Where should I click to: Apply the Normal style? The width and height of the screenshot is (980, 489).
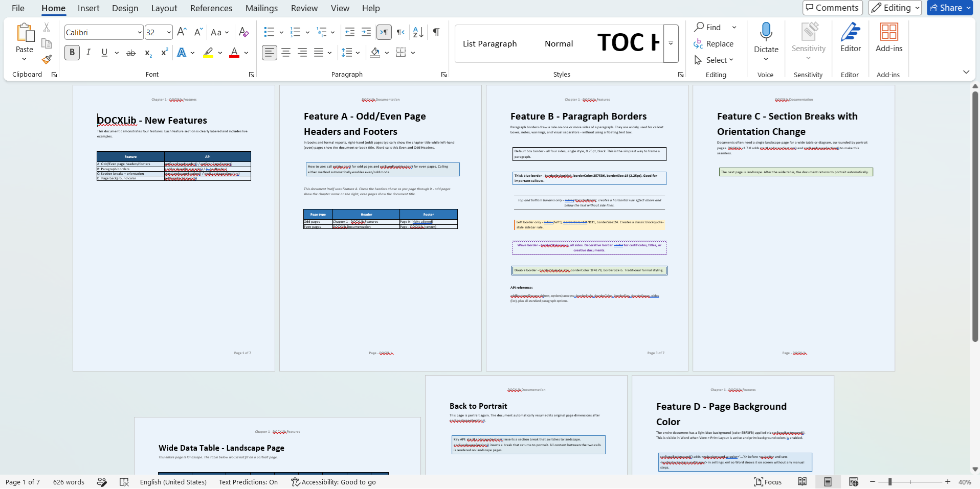click(x=559, y=44)
